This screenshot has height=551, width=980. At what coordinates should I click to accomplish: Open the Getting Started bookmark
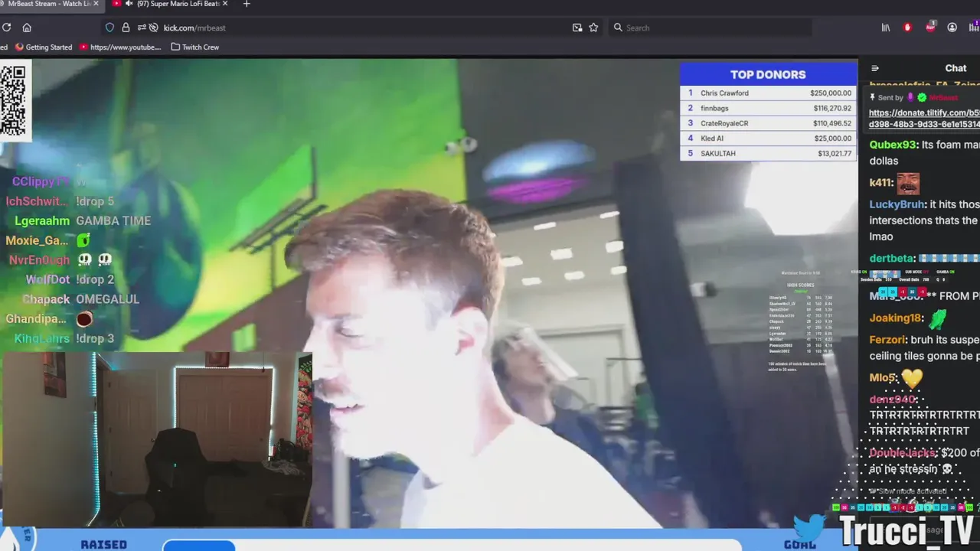click(x=44, y=47)
